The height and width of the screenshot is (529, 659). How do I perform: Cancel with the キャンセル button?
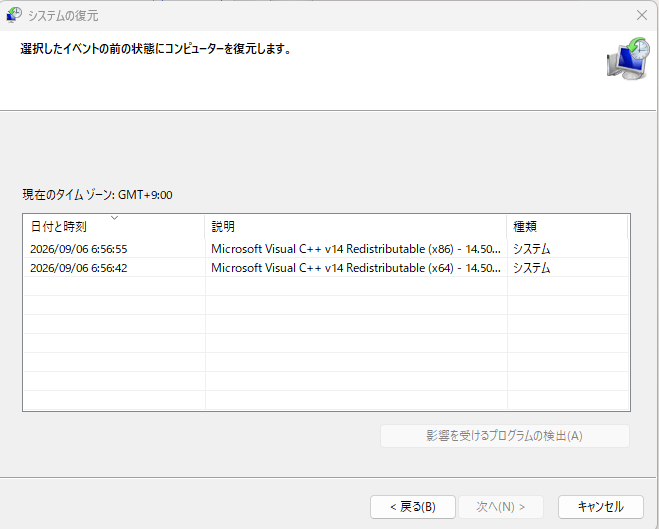click(x=601, y=507)
